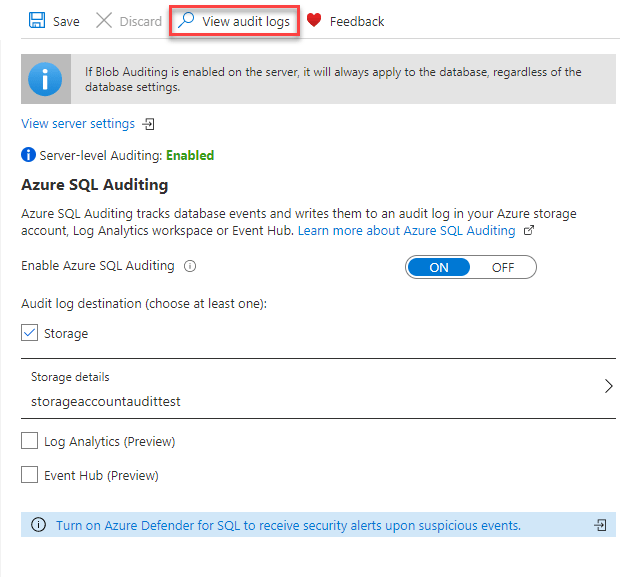
Task: Open View audit logs
Action: (234, 21)
